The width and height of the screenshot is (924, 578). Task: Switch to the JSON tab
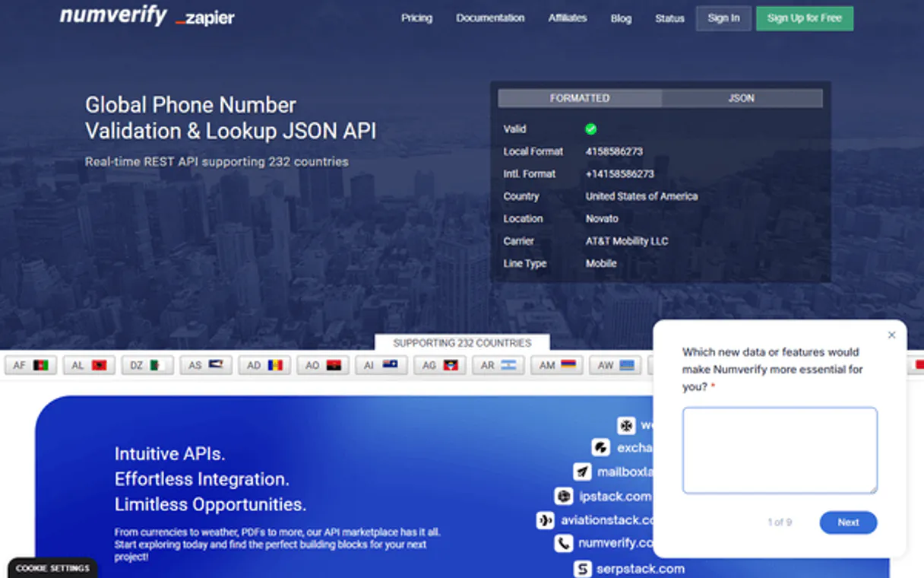tap(741, 98)
